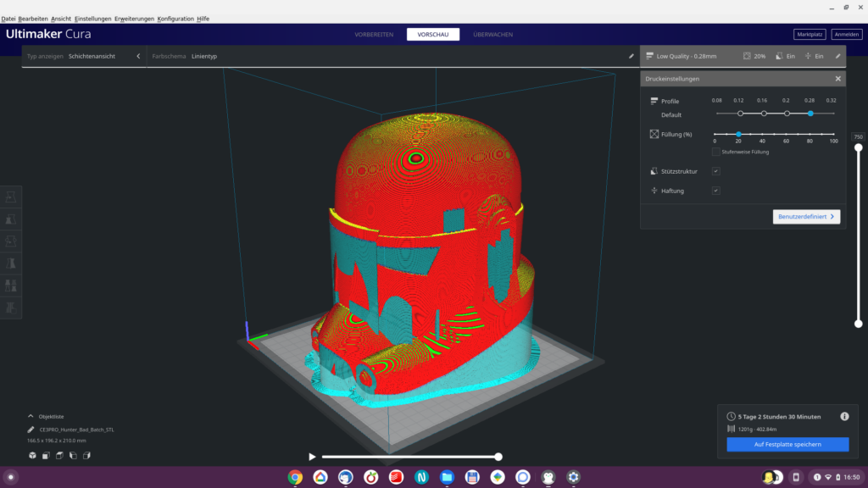Select 0.12 profile layer height option

click(x=740, y=114)
